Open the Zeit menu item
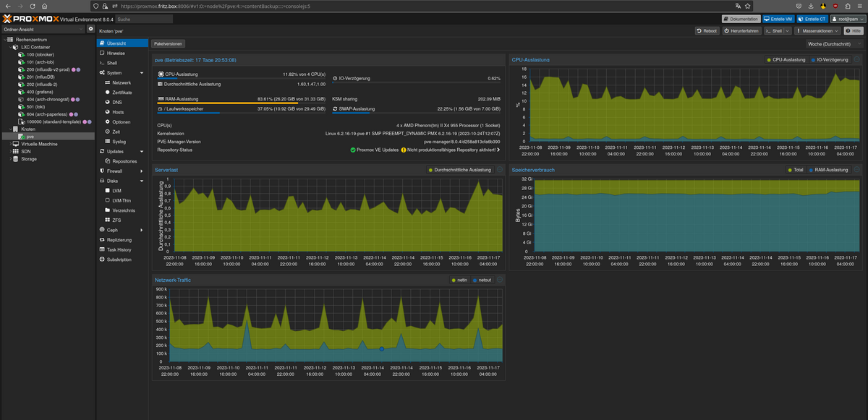The image size is (868, 420). (122, 132)
